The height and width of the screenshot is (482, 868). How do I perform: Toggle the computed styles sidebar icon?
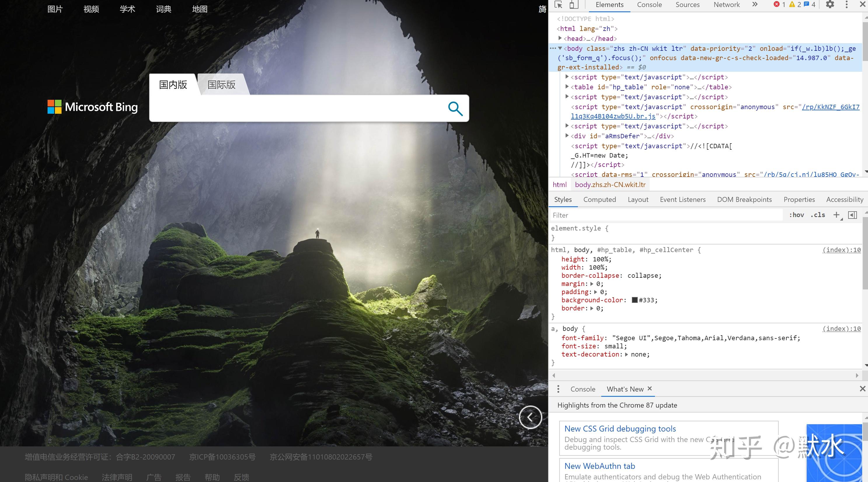click(x=853, y=215)
